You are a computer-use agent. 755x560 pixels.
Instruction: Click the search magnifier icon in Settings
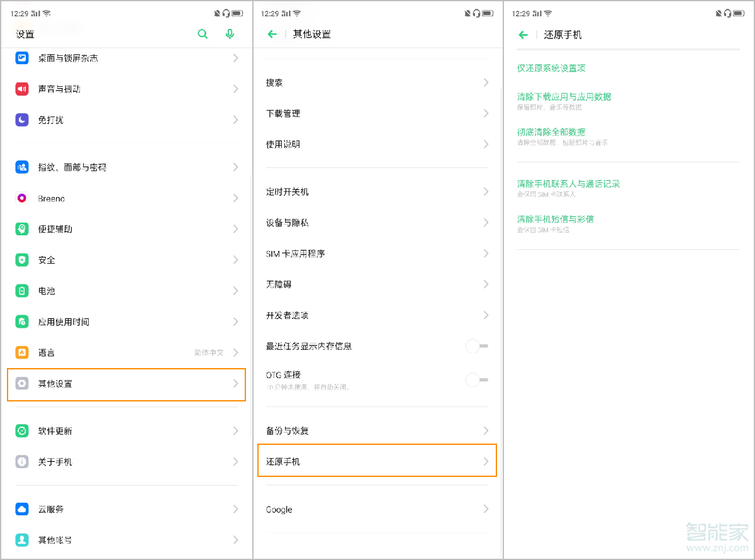pyautogui.click(x=203, y=34)
